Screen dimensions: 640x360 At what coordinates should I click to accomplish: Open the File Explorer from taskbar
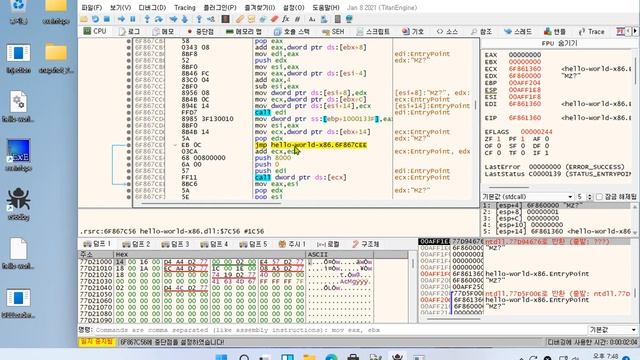309,358
